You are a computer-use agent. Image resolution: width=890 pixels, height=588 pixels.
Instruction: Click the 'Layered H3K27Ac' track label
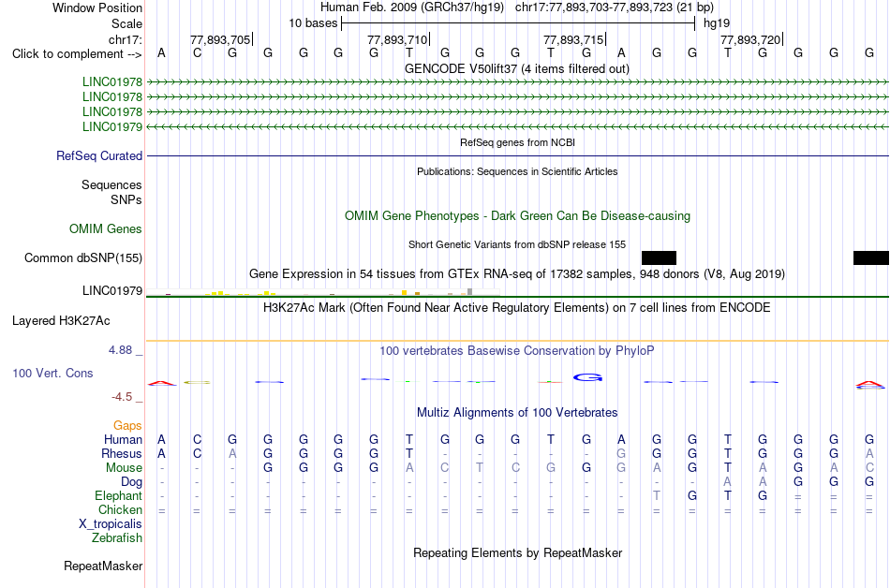pos(61,321)
